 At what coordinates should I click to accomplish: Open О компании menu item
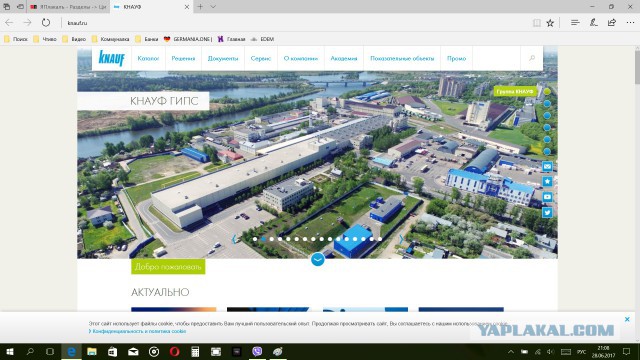click(x=301, y=58)
